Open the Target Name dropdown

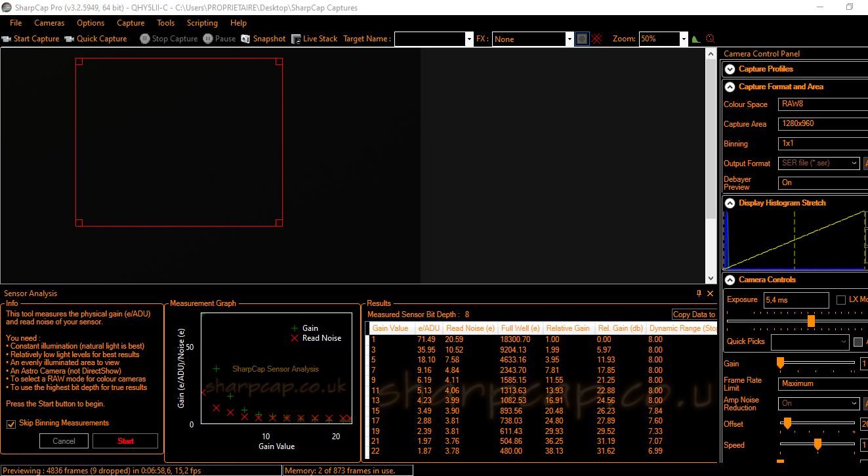[x=468, y=39]
